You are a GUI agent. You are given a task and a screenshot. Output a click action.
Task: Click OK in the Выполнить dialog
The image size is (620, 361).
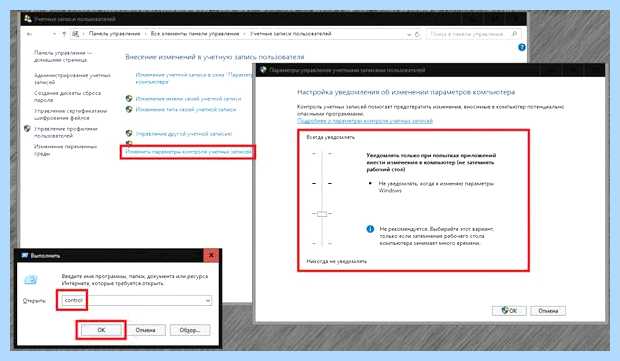101,330
